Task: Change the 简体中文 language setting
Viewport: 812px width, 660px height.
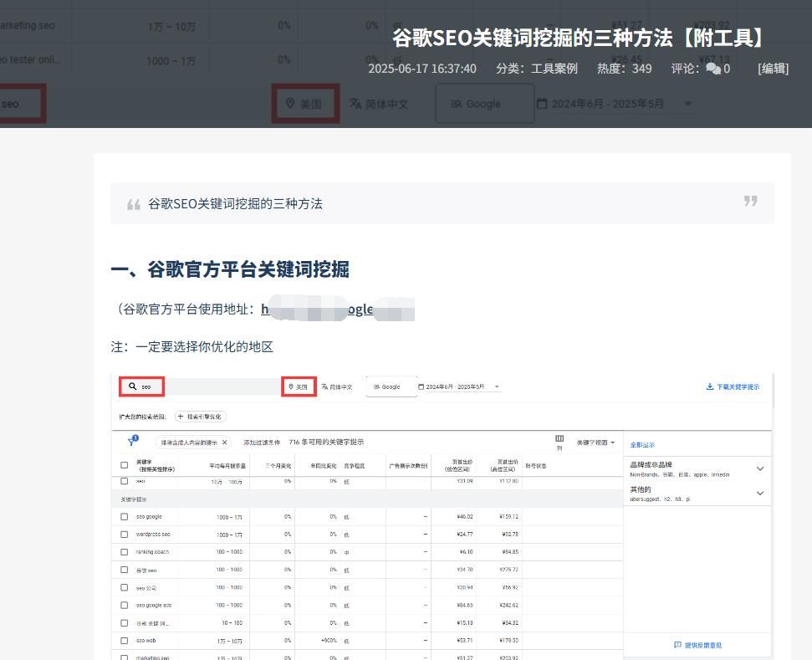Action: click(x=337, y=387)
